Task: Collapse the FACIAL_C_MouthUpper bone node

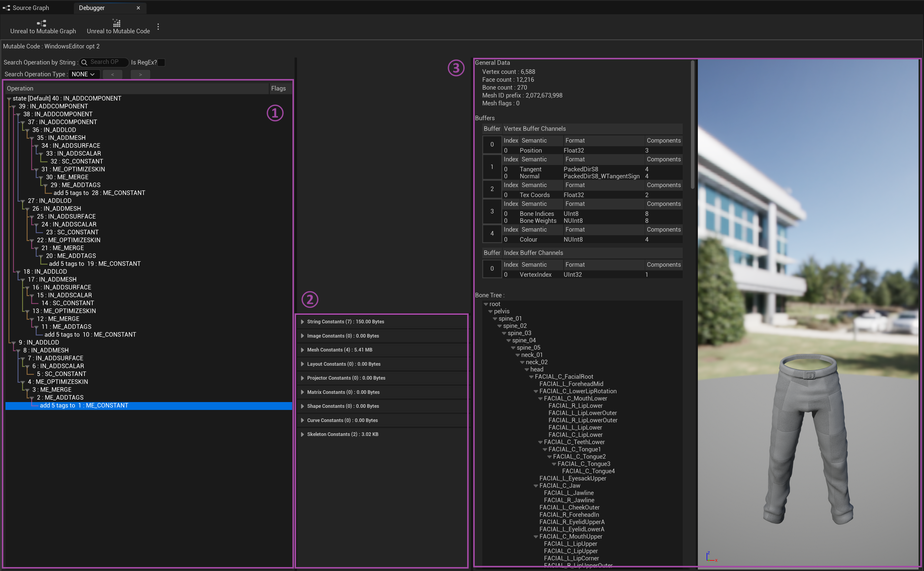Action: pyautogui.click(x=536, y=536)
